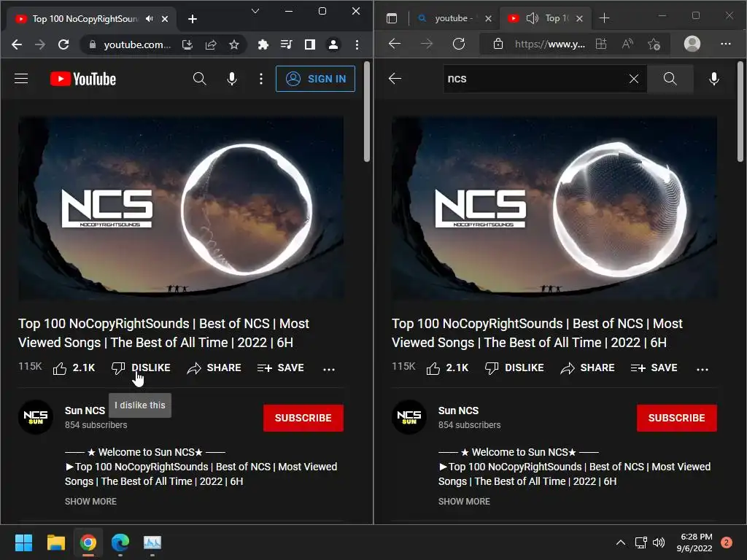
Task: Go to YouTube home via logo in Chrome
Action: tap(83, 79)
